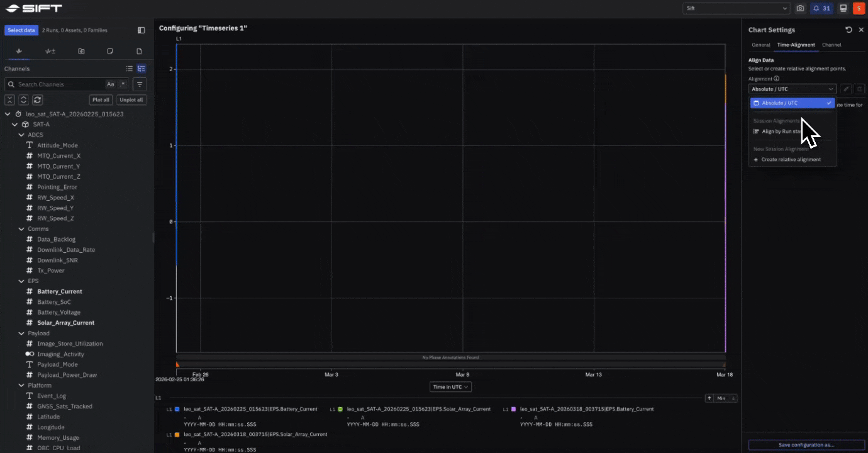This screenshot has width=868, height=453.
Task: Open the channel filter options
Action: 139,84
